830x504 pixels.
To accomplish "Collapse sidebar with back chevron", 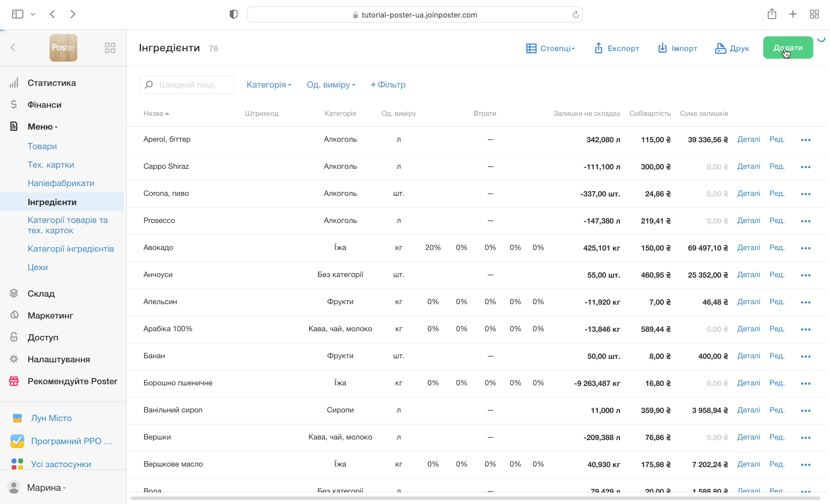I will click(13, 48).
